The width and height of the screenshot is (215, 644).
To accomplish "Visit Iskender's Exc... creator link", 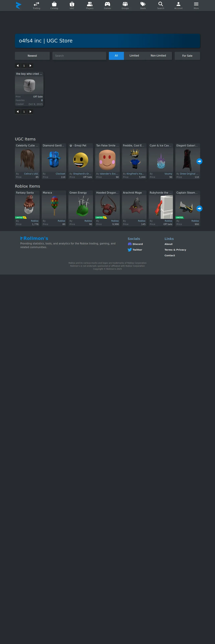I will 109,174.
